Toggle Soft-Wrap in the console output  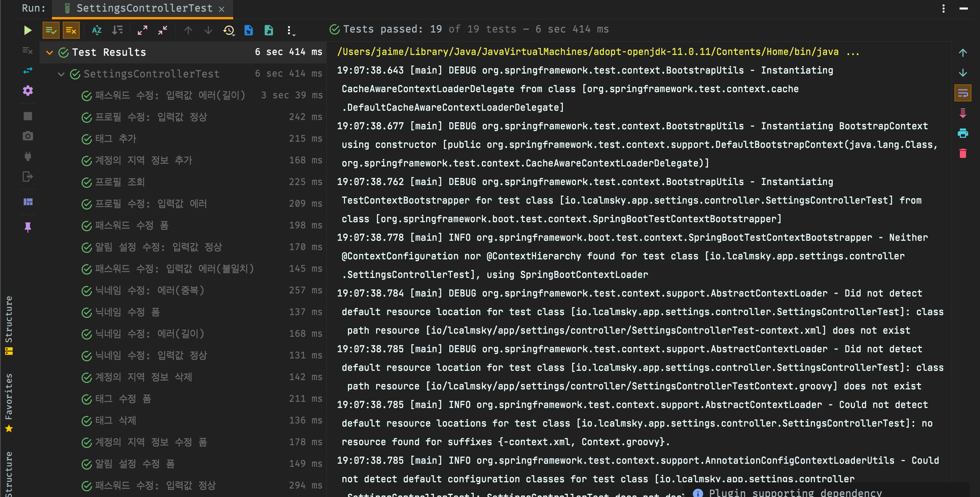pyautogui.click(x=963, y=93)
